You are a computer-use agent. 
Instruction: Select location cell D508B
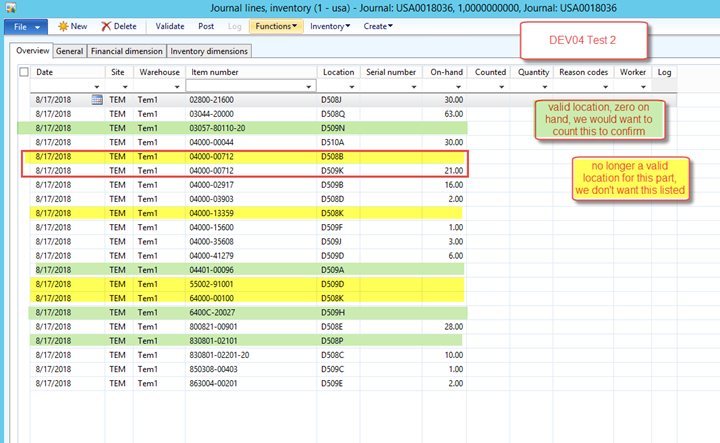click(332, 157)
